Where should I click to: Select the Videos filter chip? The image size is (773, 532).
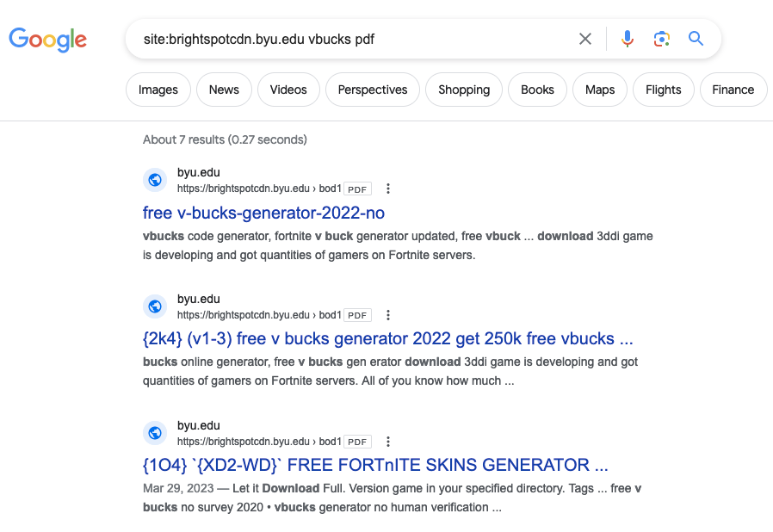pyautogui.click(x=288, y=90)
